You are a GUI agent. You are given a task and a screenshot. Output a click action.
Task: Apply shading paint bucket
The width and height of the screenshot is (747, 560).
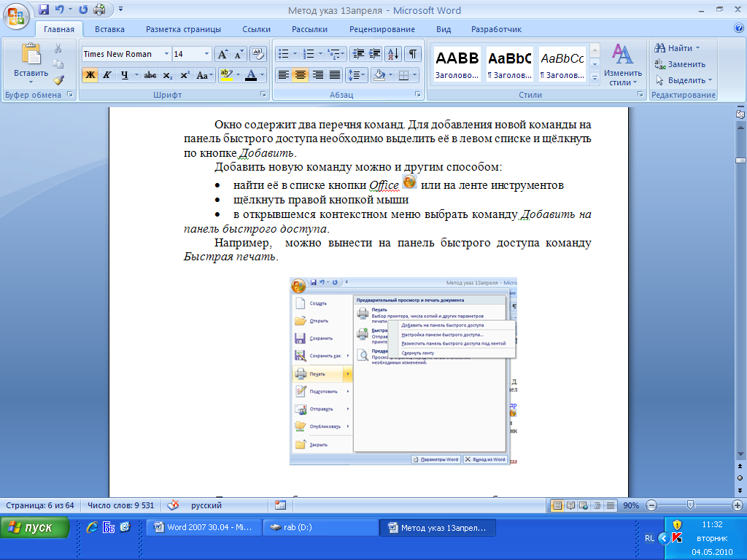379,75
